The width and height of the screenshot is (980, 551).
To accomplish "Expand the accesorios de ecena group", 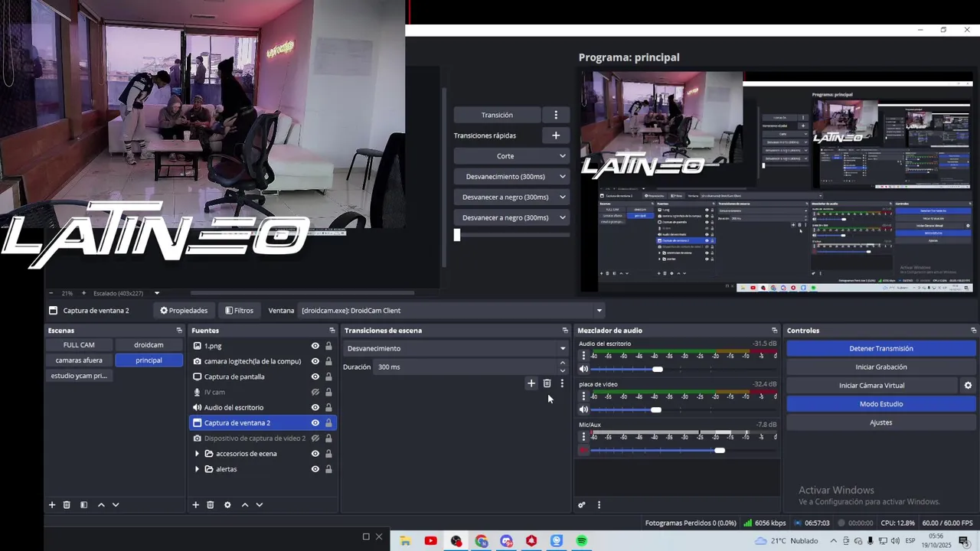I will coord(197,454).
